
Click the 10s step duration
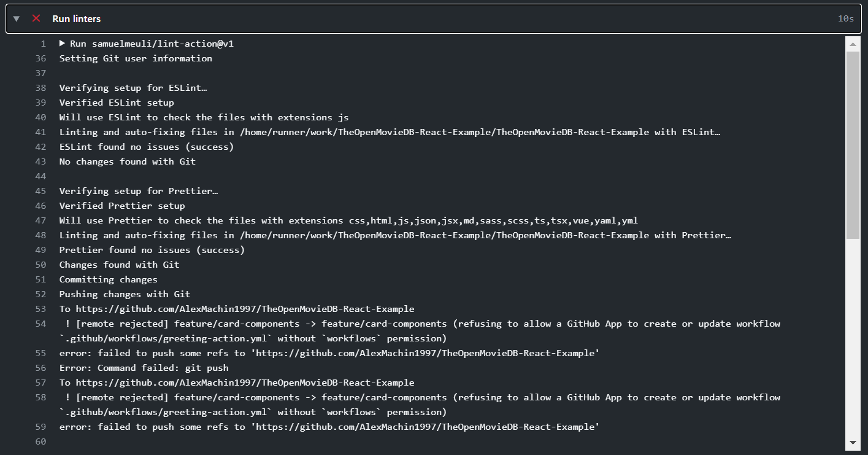(846, 19)
